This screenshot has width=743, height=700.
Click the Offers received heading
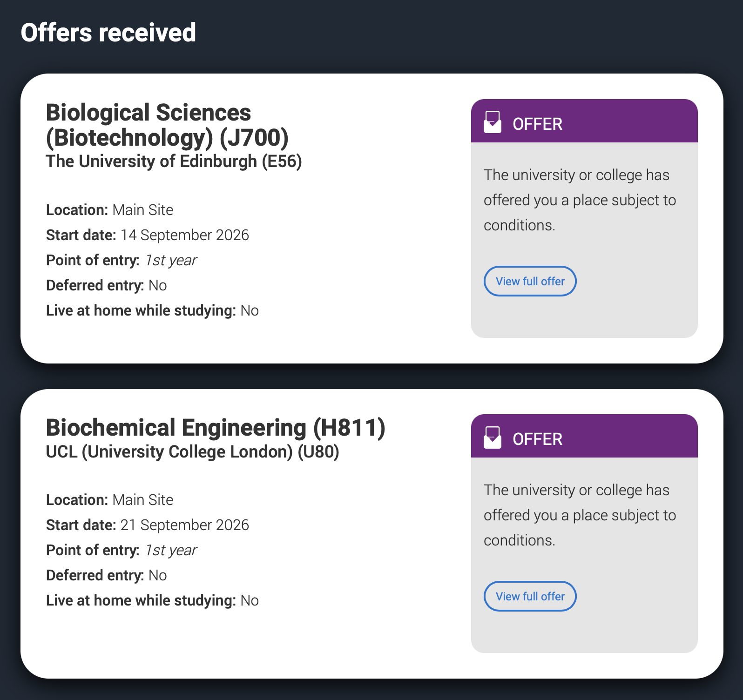[108, 33]
